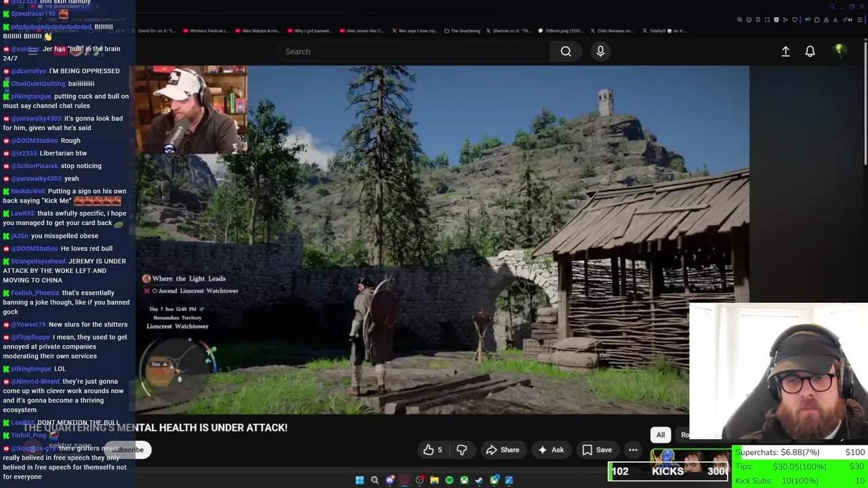868x488 pixels.
Task: Click the Tips goal progress bar
Action: pos(800,466)
